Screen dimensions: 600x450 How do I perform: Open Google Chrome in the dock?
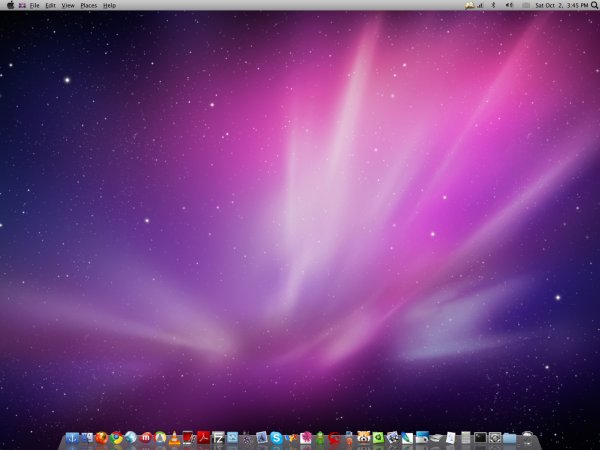(116, 438)
